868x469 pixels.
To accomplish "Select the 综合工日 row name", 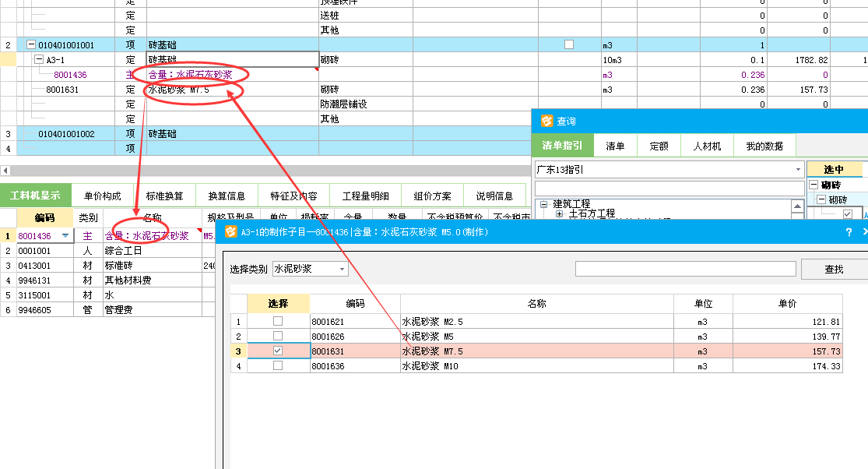I will (124, 251).
